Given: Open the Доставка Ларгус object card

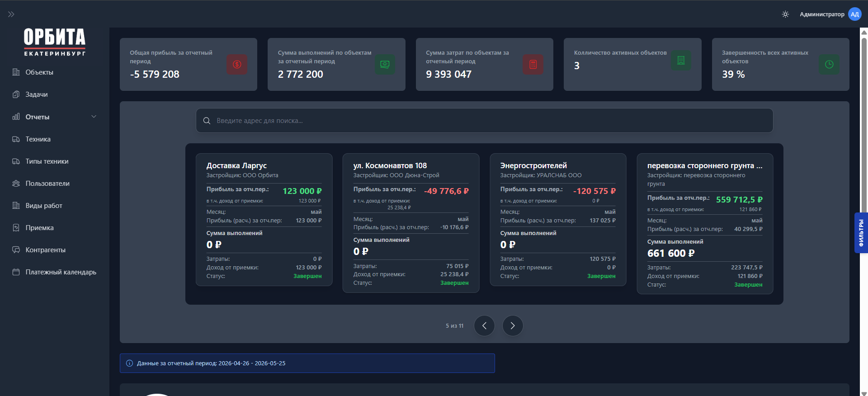Looking at the screenshot, I should (x=264, y=220).
